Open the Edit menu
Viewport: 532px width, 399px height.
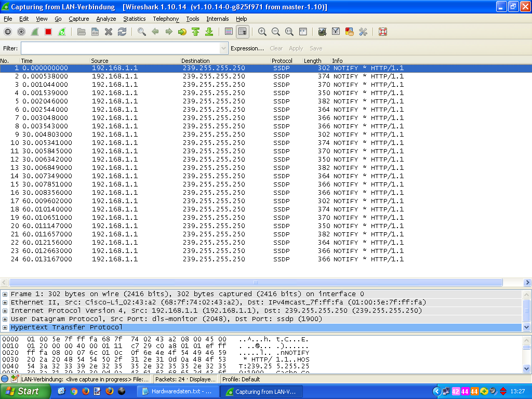(x=24, y=19)
